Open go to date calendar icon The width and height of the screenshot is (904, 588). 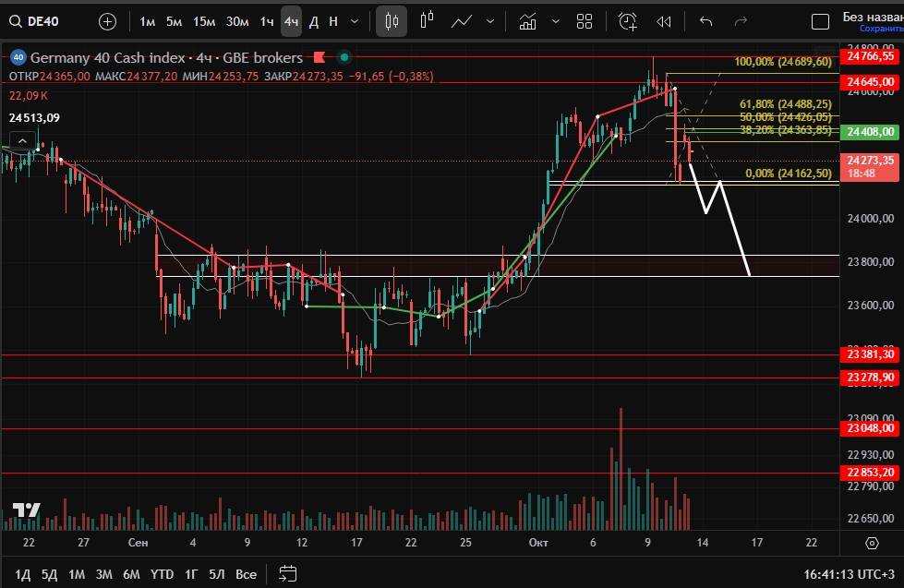click(x=287, y=574)
